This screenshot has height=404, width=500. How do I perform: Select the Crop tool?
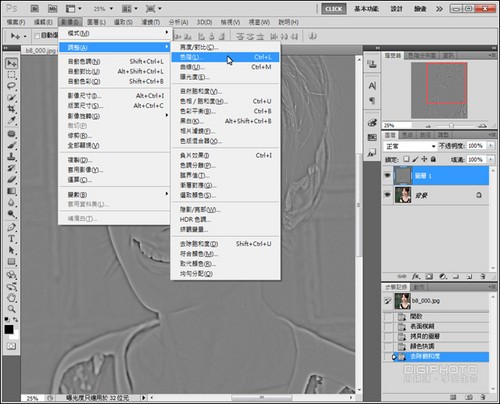pos(12,109)
